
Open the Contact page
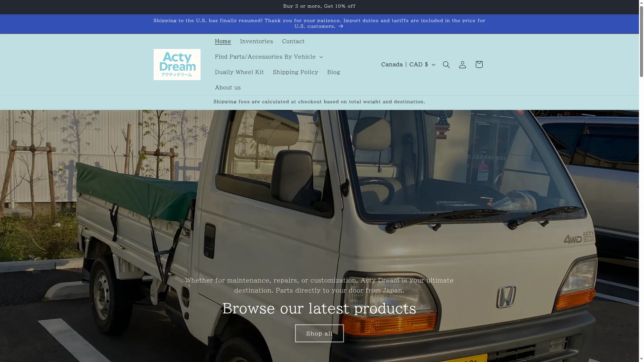[293, 41]
